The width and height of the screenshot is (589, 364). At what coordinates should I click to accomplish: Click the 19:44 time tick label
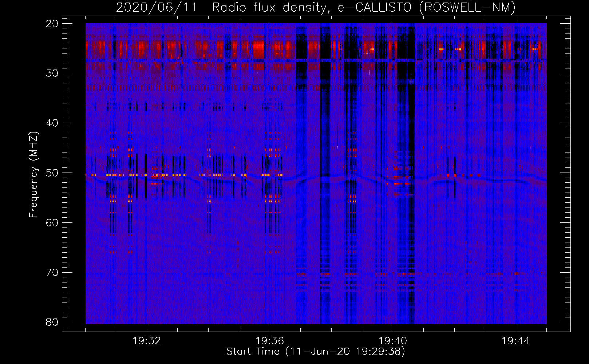(516, 341)
